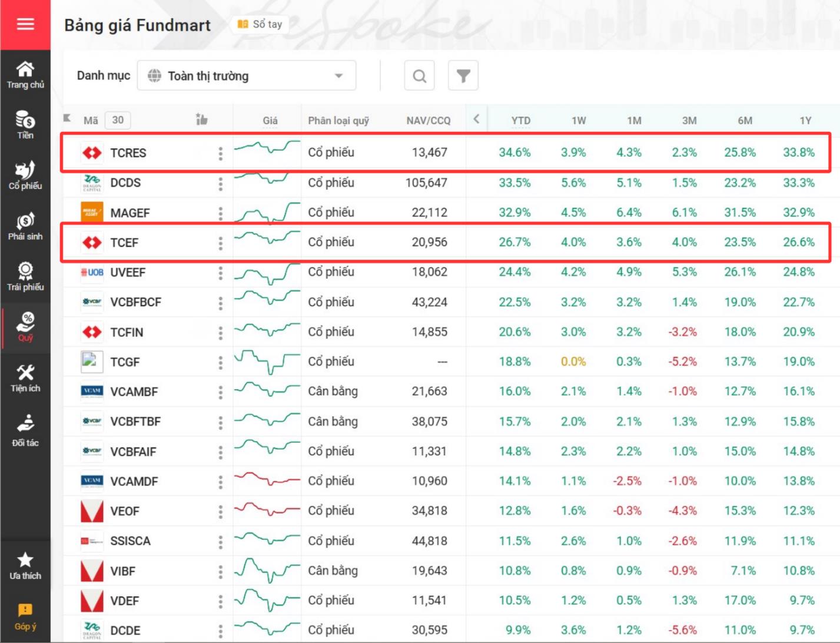The height and width of the screenshot is (643, 840).
Task: Open Tiện ích utilities section
Action: point(25,378)
